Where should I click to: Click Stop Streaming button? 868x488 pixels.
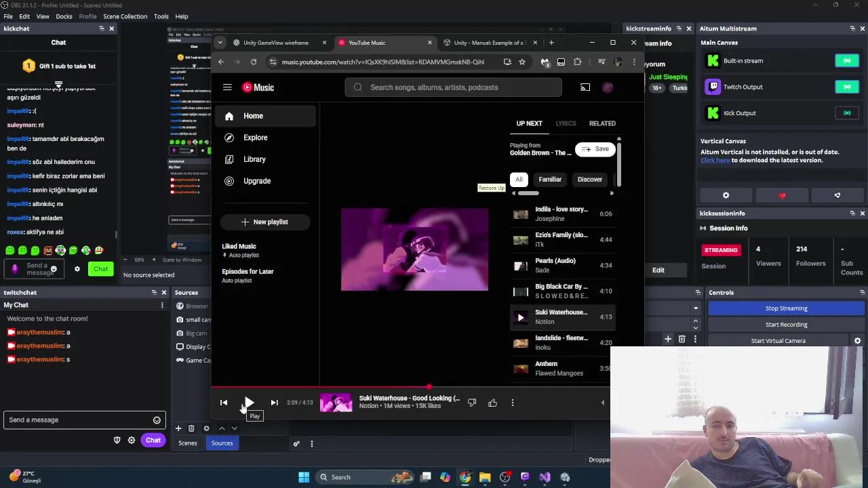[787, 308]
